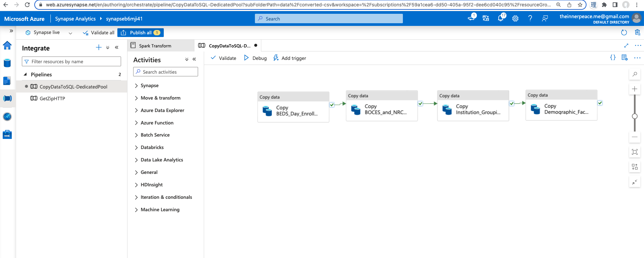Open the Manage hub toolbox icon
Viewport: 644px width, 258px height.
coord(7,135)
